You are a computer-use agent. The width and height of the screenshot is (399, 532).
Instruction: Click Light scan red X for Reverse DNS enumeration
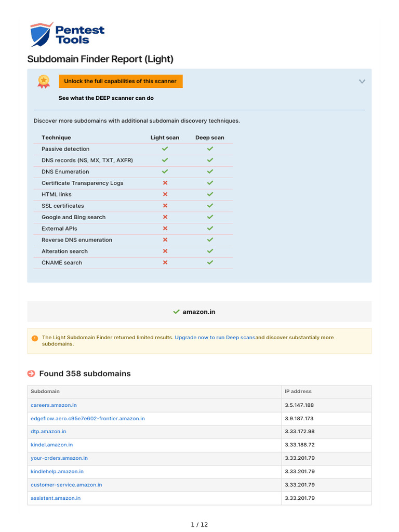click(165, 240)
